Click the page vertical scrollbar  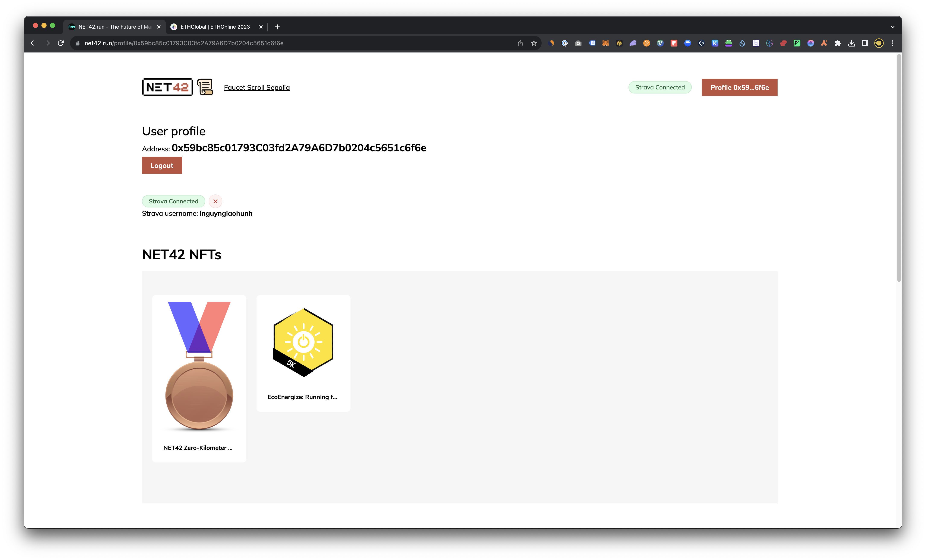899,168
